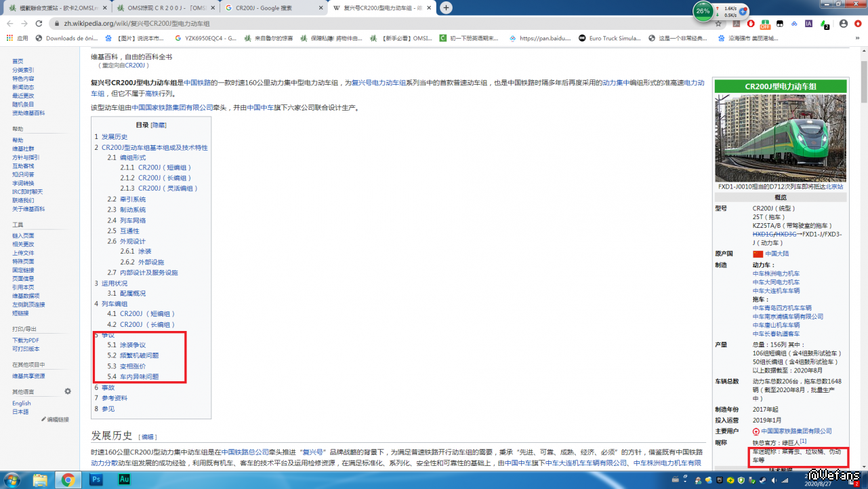Open 中车青岛四方机车车辆 link
This screenshot has height=489, width=868.
pyautogui.click(x=782, y=308)
